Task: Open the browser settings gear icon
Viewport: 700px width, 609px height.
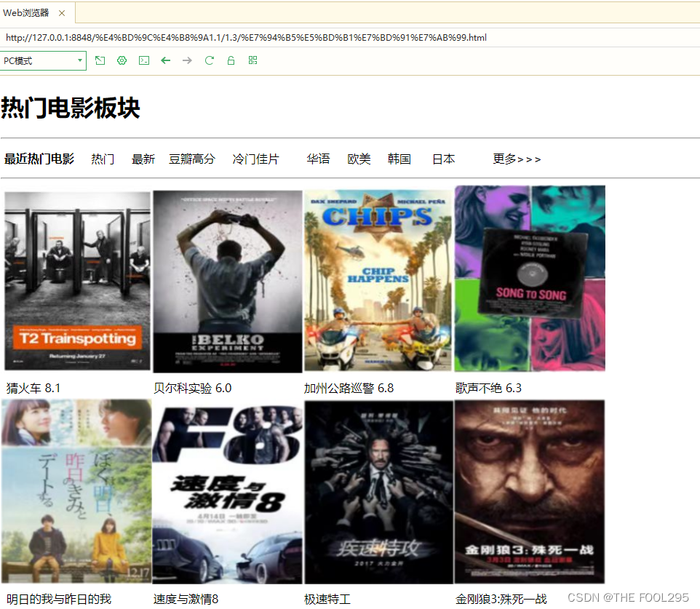Action: 122,60
